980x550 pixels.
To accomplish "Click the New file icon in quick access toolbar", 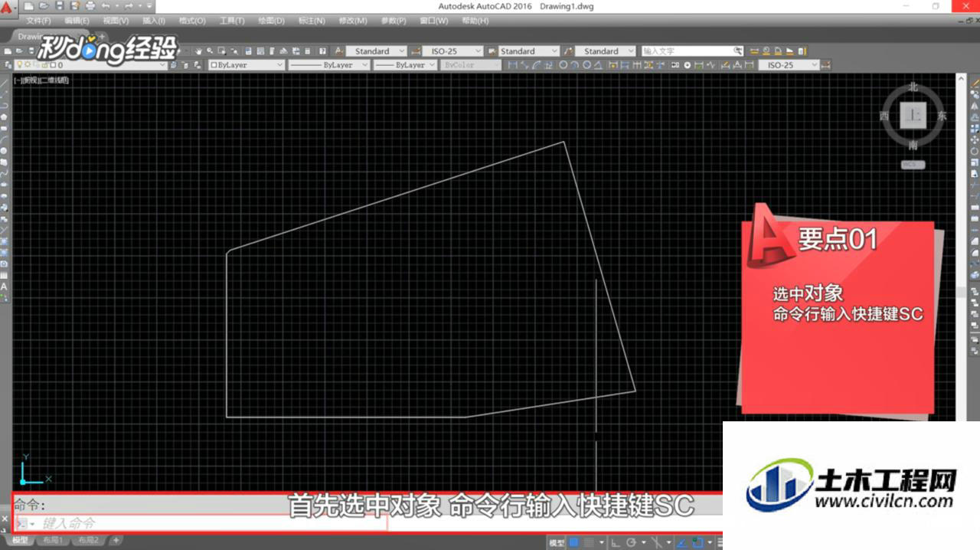I will (29, 6).
